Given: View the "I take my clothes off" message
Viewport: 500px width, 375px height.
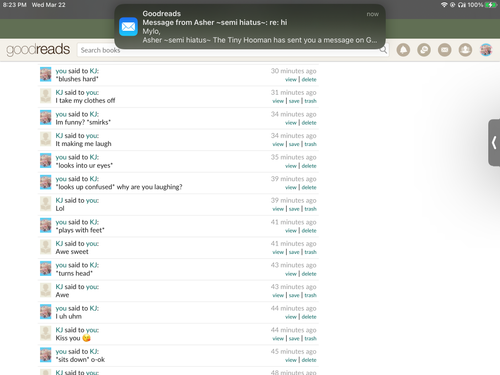Looking at the screenshot, I should [x=278, y=101].
